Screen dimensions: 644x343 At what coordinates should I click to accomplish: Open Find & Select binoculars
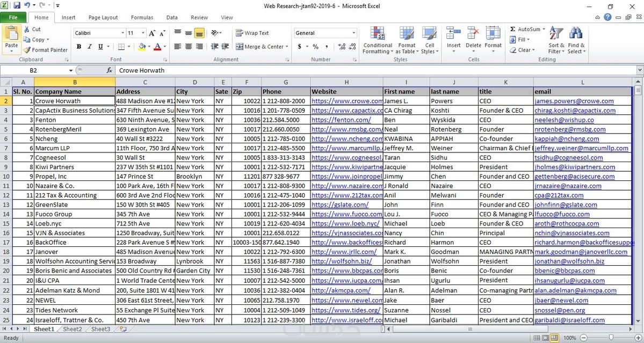point(576,40)
